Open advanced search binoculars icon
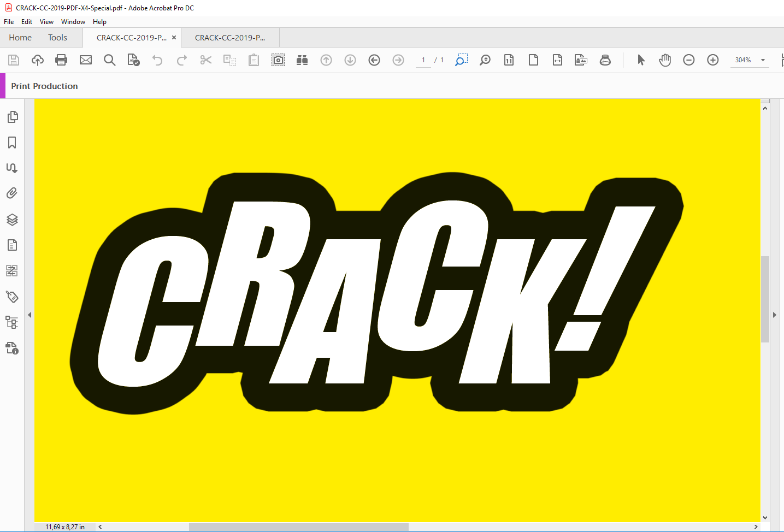This screenshot has height=532, width=784. pos(302,60)
